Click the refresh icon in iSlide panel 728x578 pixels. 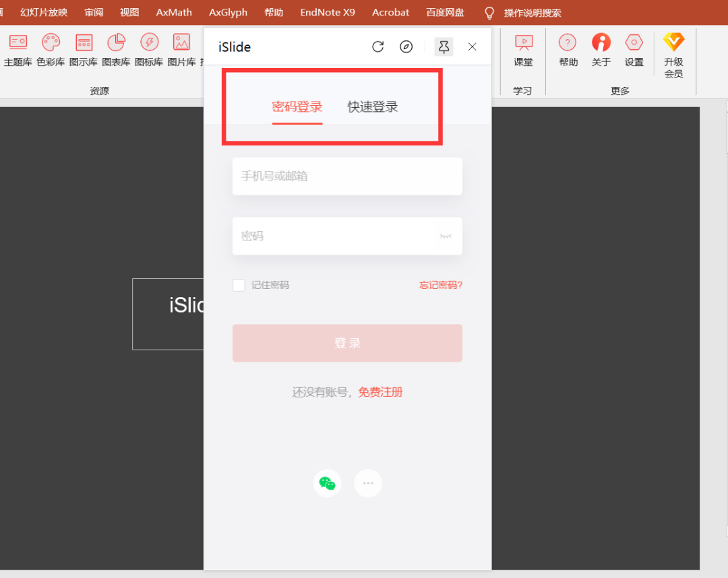pos(378,47)
